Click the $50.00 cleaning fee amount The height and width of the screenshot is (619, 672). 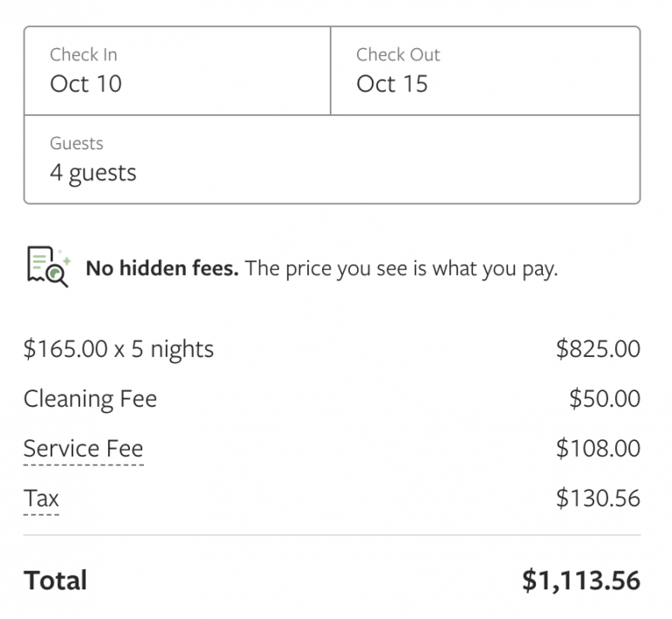coord(604,399)
